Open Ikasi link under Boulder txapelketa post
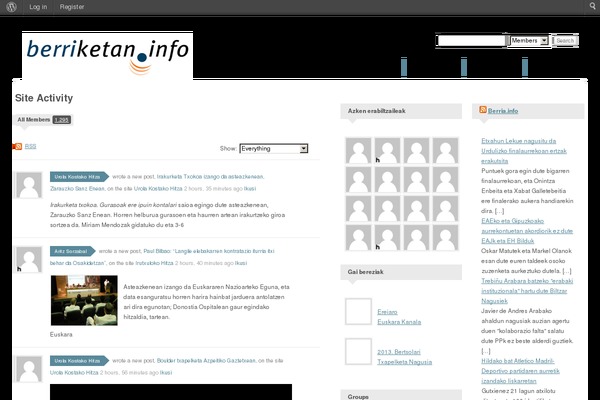 (x=166, y=372)
